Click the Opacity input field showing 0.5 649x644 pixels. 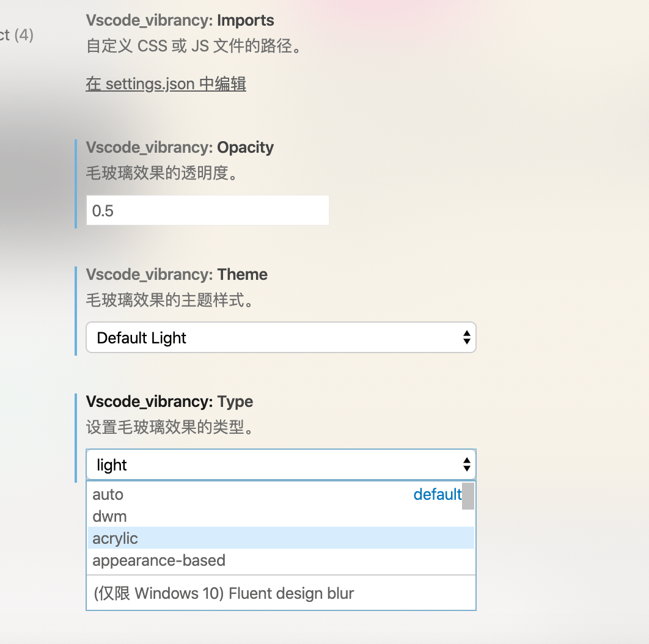point(207,210)
